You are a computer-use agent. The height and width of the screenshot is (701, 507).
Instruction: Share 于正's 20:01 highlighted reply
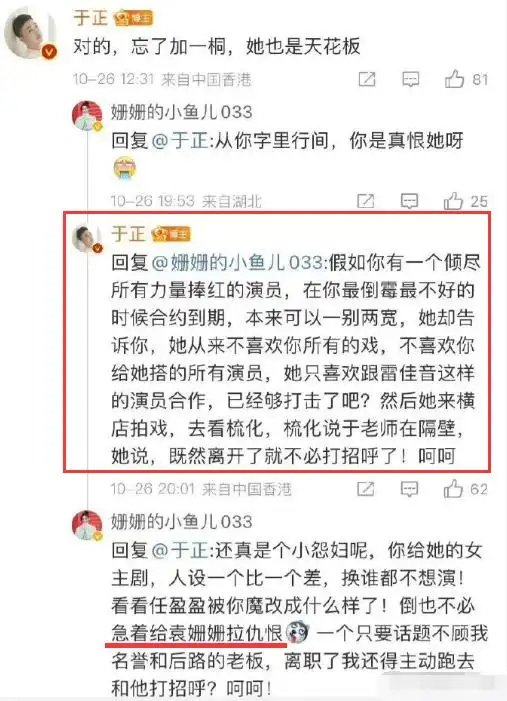pos(365,489)
